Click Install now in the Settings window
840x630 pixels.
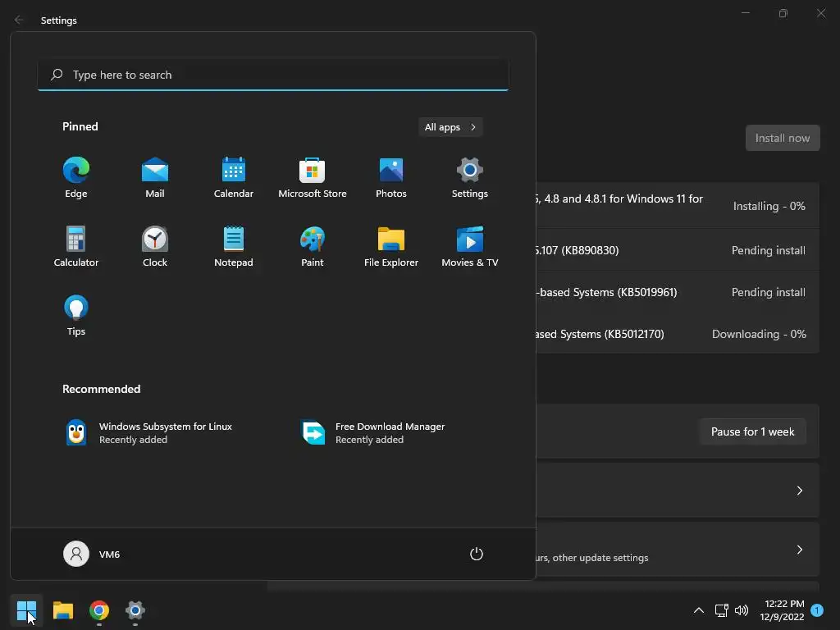pos(782,138)
